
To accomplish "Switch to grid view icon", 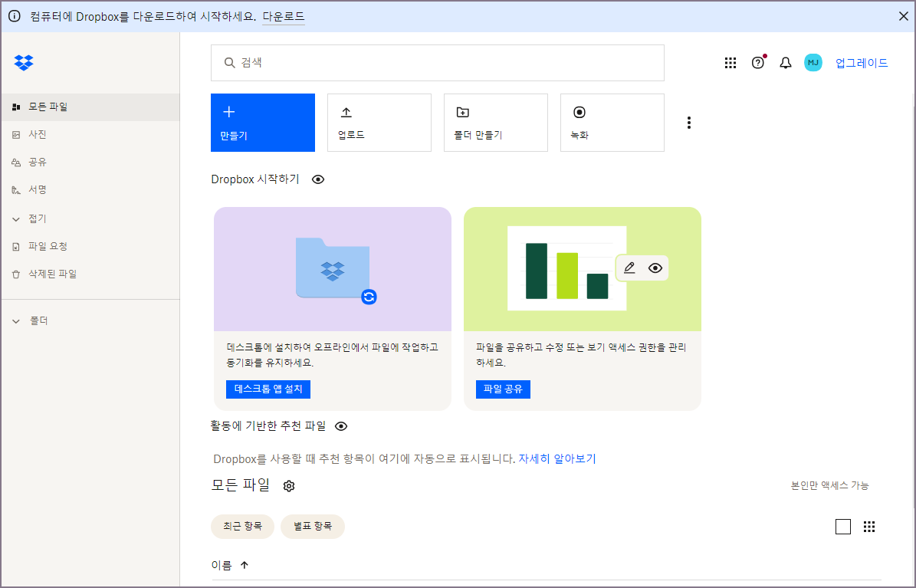I will [869, 527].
